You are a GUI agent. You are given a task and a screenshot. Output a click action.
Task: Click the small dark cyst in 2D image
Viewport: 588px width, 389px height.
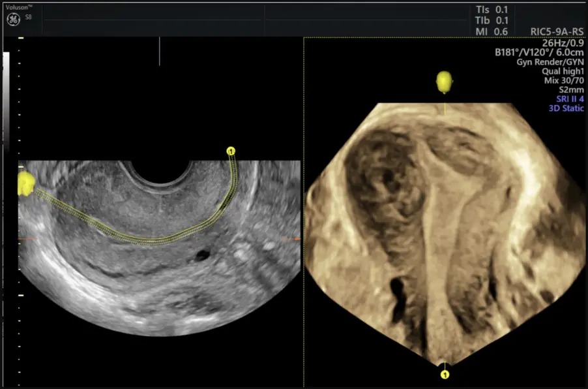click(203, 256)
